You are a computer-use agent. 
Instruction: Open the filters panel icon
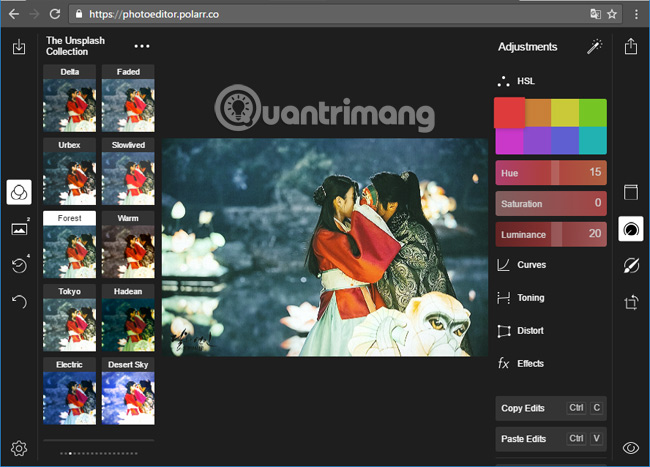point(19,191)
